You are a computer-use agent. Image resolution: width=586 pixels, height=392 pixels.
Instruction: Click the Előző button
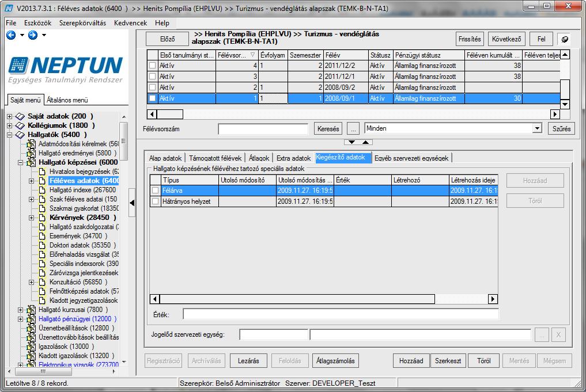[167, 39]
